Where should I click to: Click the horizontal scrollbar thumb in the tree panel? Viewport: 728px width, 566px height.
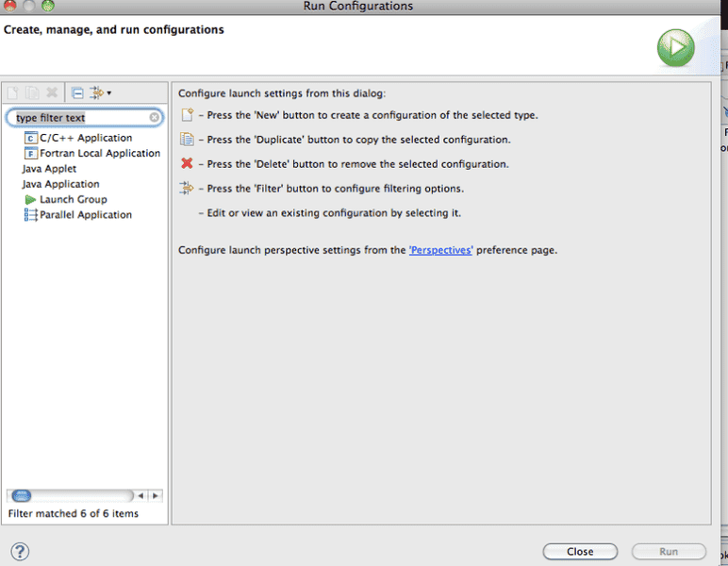22,495
